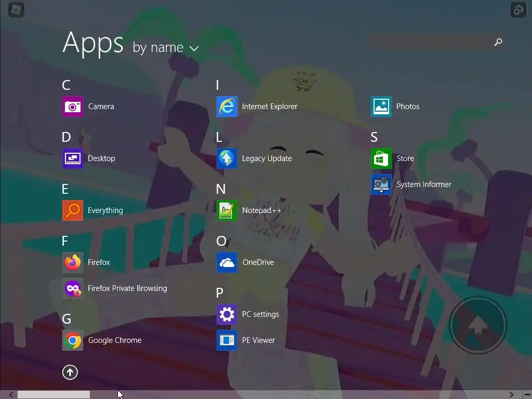Viewport: 532px width, 399px height.
Task: Click the Roblox logo icon in the top-left corner
Action: (x=16, y=9)
